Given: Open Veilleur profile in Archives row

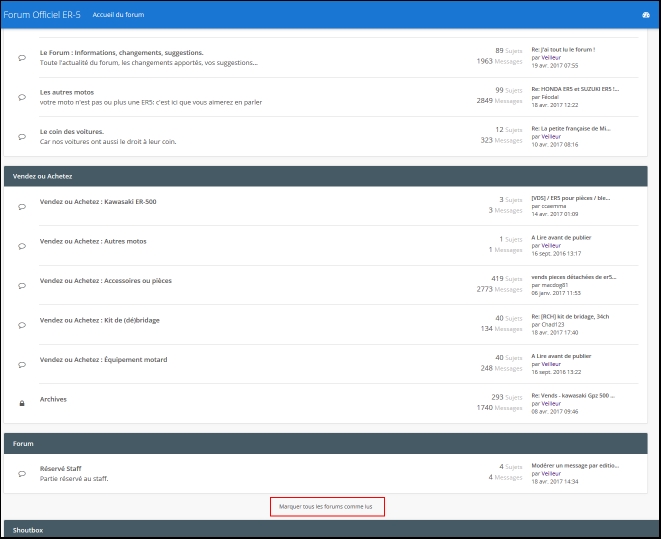Looking at the screenshot, I should [551, 404].
